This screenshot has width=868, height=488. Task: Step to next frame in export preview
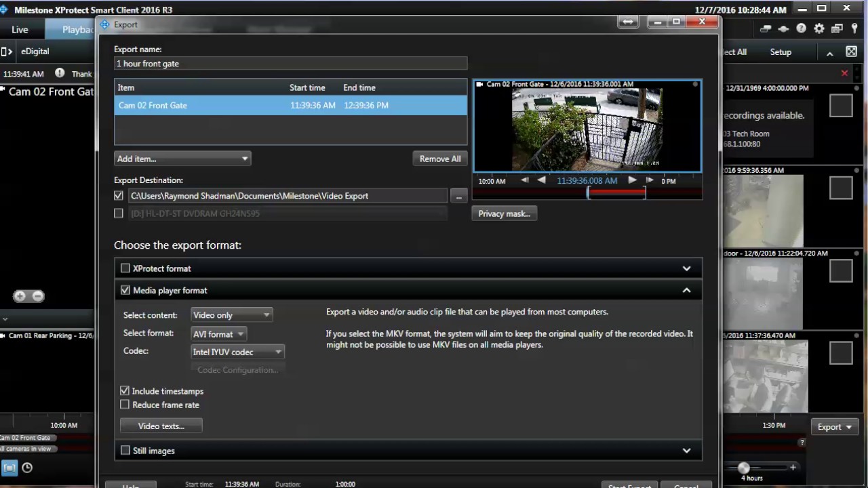649,180
